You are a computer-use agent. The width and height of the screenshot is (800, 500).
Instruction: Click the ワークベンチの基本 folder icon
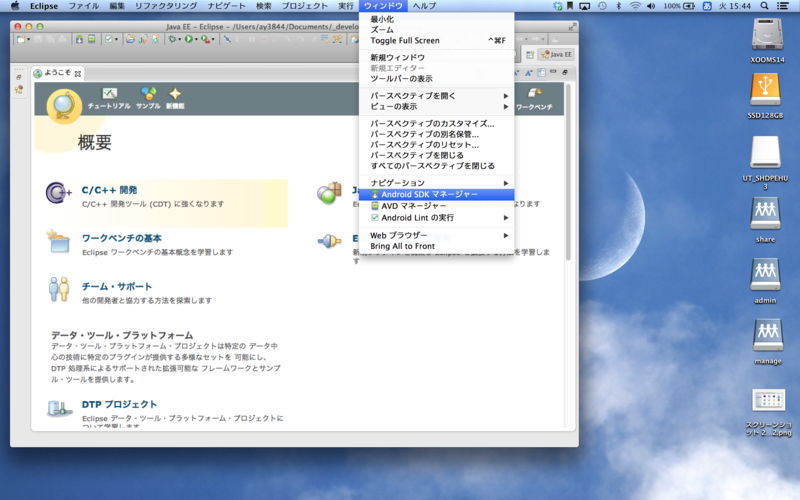click(x=59, y=241)
